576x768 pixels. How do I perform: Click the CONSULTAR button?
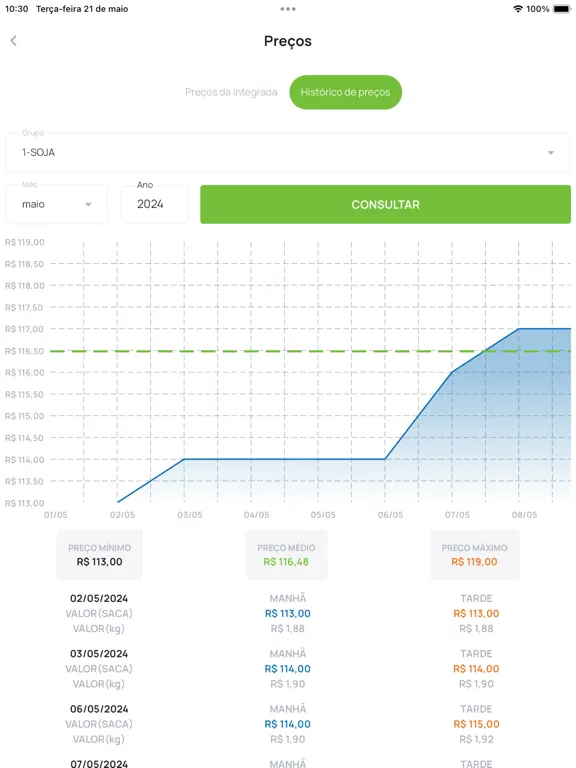pyautogui.click(x=385, y=204)
